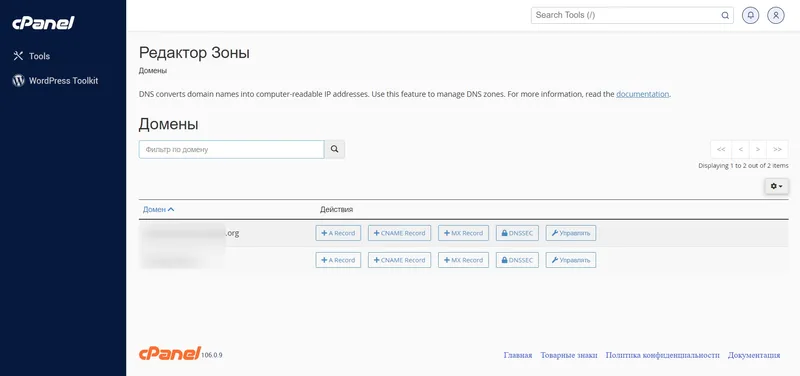The image size is (800, 376).
Task: Click Управлять for .org domain
Action: point(571,233)
